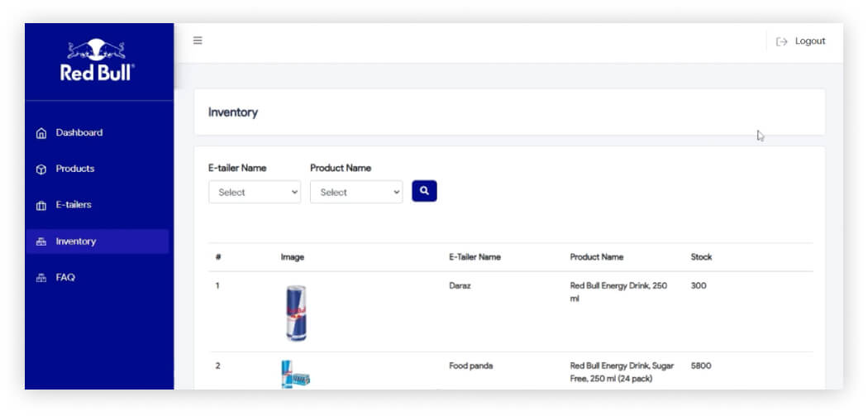Click the Image column header
Screen dimensions: 868x416
coord(293,257)
